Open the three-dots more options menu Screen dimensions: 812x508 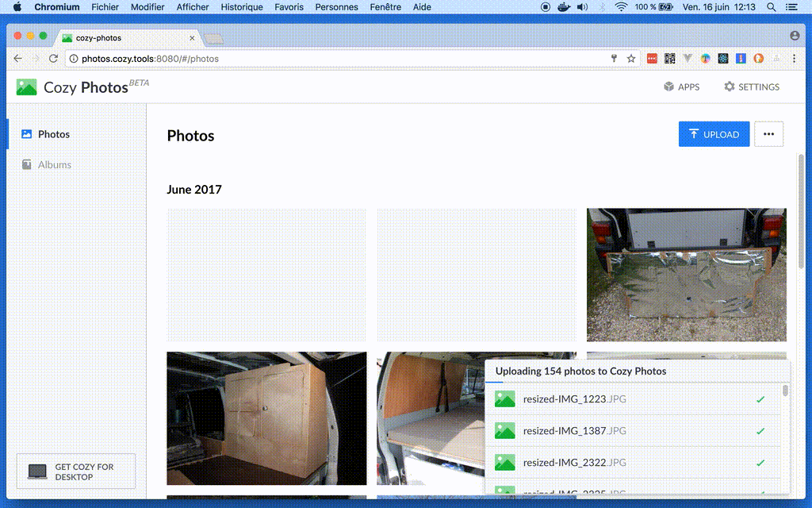(x=768, y=134)
